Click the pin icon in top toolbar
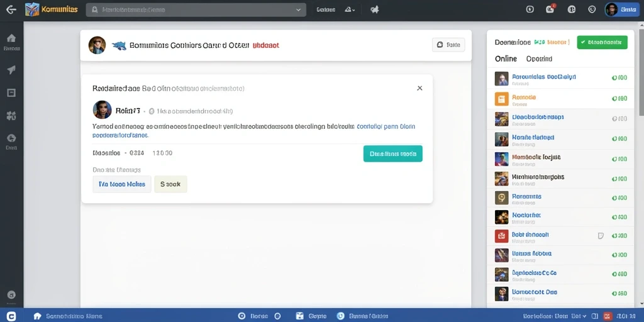This screenshot has height=322, width=644. point(375,9)
